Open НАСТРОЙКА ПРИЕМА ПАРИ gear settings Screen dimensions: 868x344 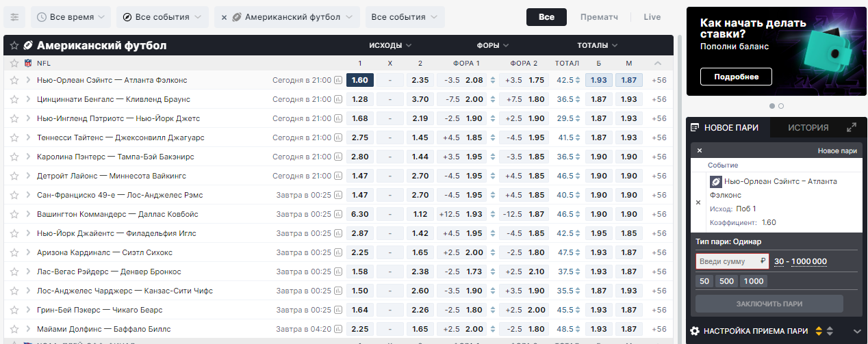click(x=695, y=331)
